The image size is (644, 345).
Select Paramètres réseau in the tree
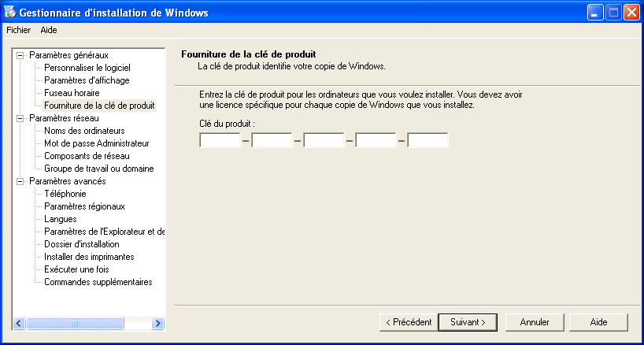click(64, 118)
